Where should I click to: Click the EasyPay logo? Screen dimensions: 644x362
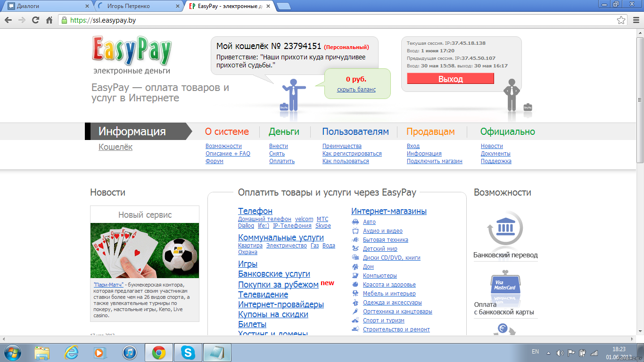pos(132,50)
